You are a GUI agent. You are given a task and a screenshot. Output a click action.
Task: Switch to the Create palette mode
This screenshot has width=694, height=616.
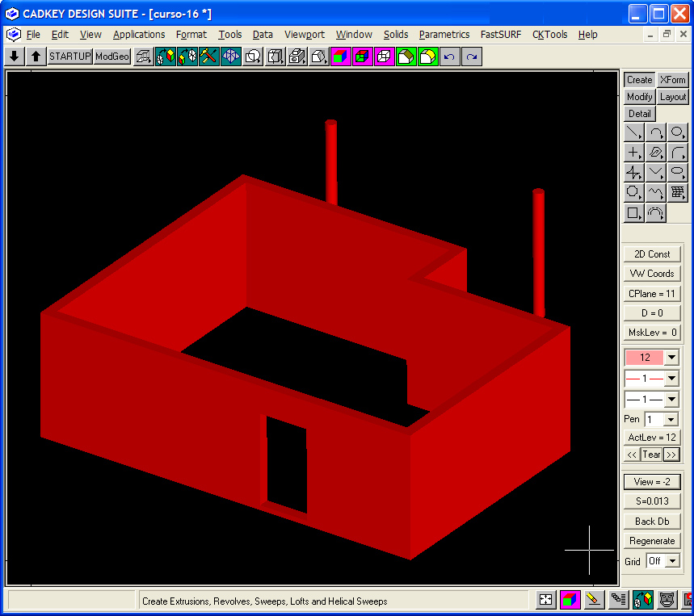(639, 80)
